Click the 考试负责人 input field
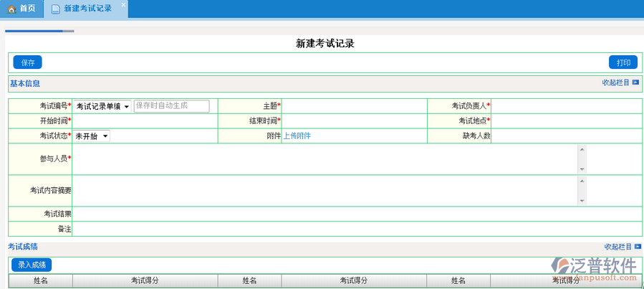The image size is (644, 289). 566,106
